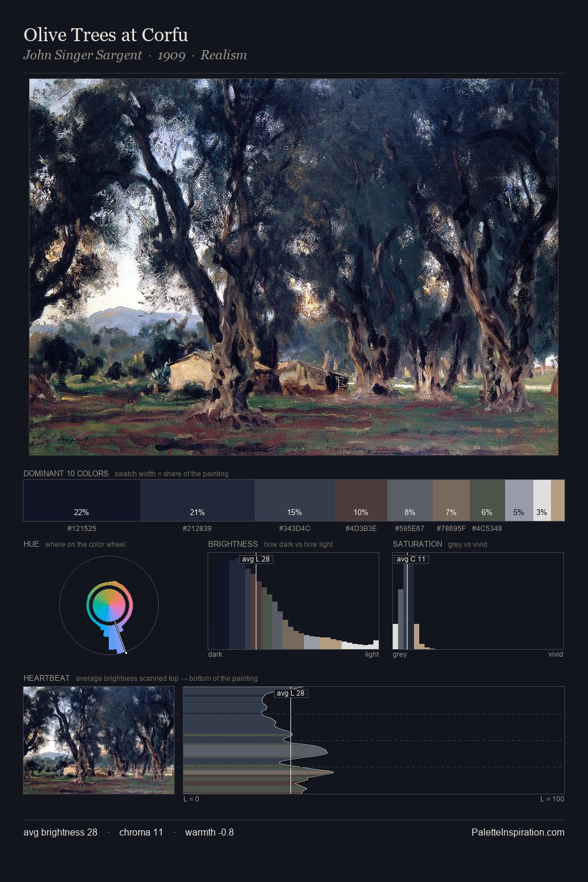Click 'avg brightness 28' in the footer

coord(61,832)
